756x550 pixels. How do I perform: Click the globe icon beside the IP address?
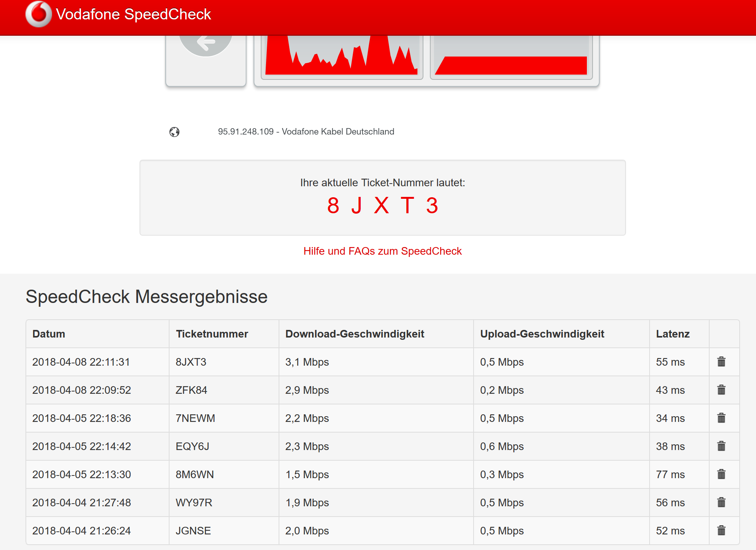pyautogui.click(x=174, y=132)
